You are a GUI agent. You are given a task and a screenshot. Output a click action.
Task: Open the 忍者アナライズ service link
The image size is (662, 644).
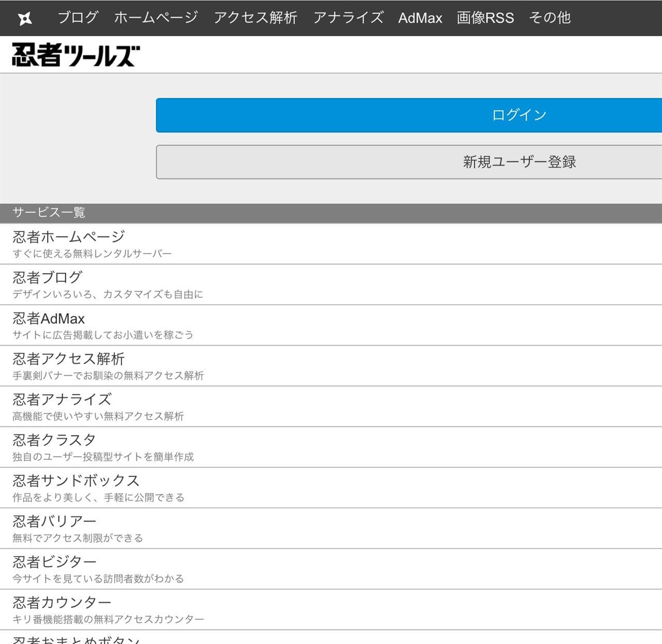click(331, 407)
